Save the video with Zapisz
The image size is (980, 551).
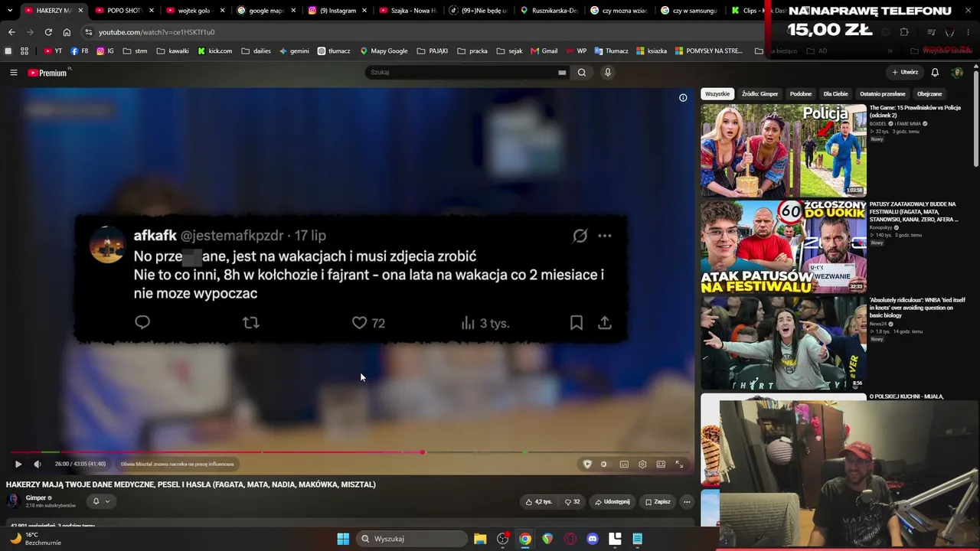pyautogui.click(x=658, y=502)
